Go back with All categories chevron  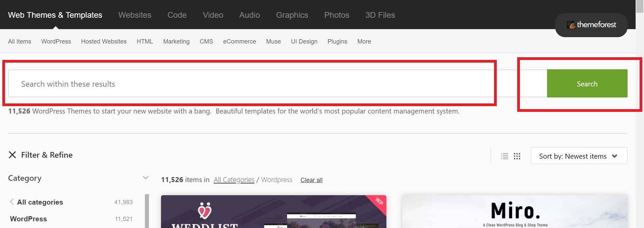point(12,202)
